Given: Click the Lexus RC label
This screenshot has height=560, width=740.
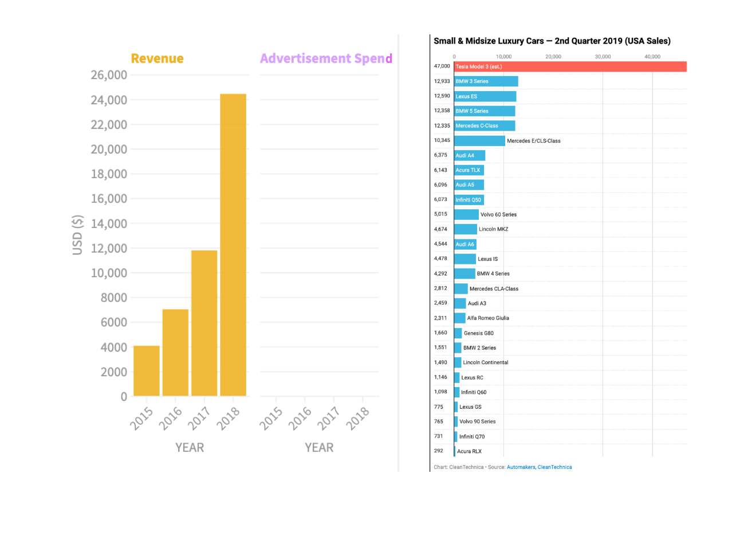Looking at the screenshot, I should point(473,377).
